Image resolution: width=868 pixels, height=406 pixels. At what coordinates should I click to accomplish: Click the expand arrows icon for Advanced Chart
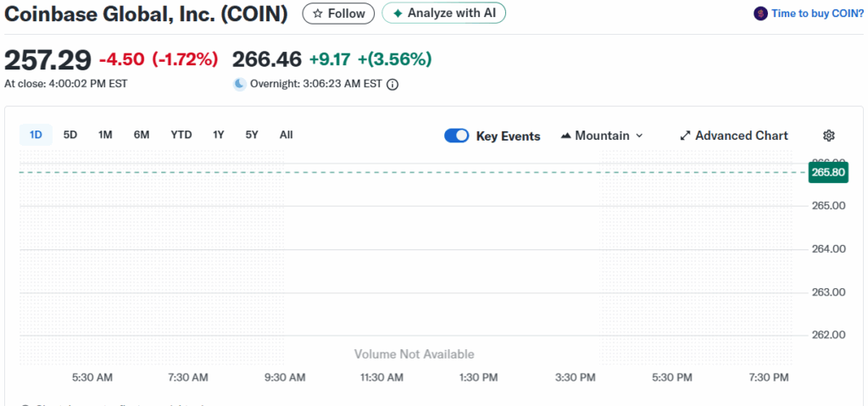686,136
